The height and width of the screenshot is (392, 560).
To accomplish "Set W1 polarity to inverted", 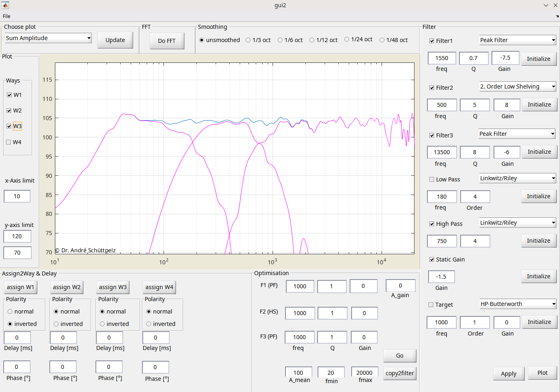I will tap(22, 324).
